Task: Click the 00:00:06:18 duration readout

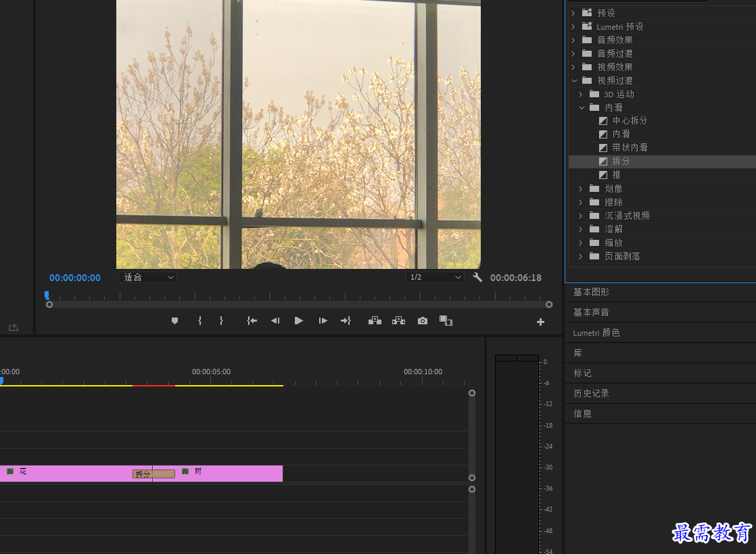Action: tap(516, 278)
